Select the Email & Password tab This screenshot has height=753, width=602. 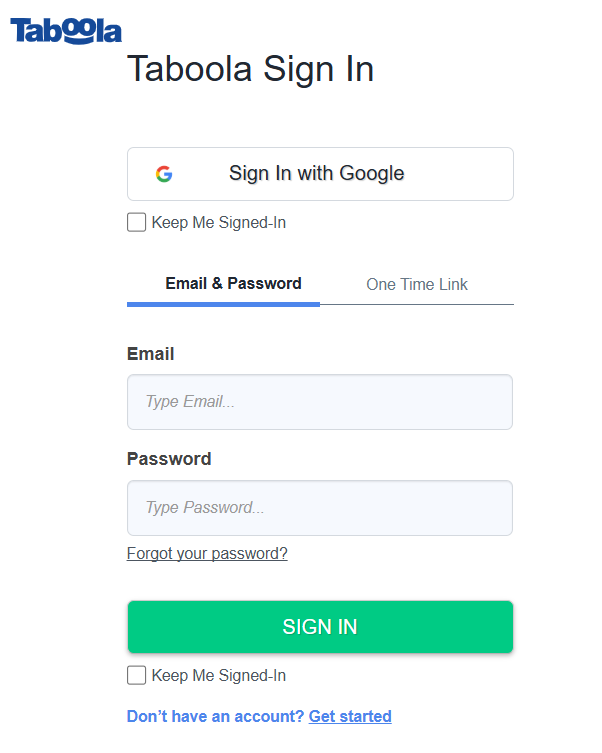pos(233,283)
